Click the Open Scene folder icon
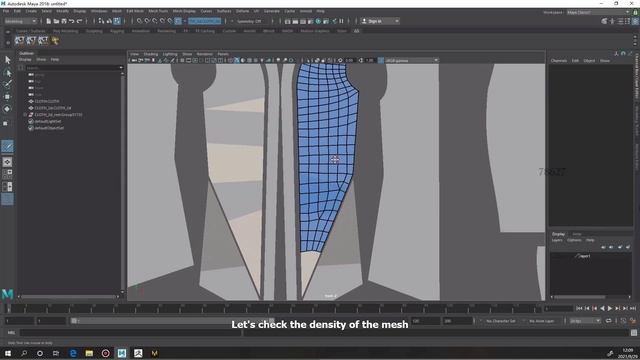 (x=56, y=21)
